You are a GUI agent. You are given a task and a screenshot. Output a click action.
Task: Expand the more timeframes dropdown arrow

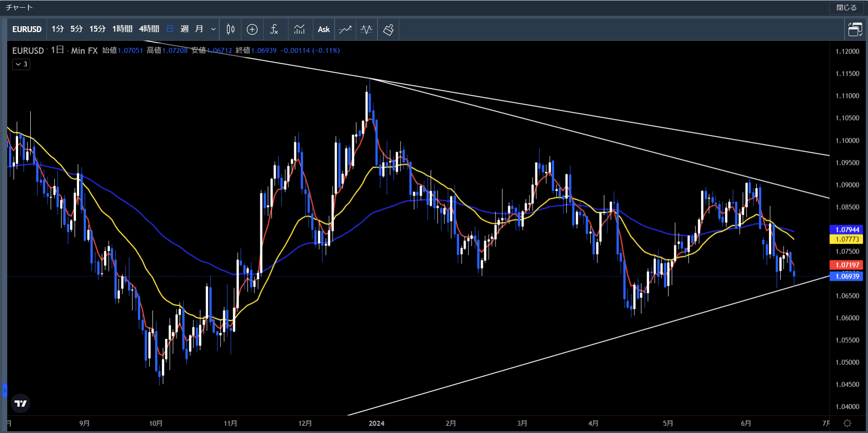213,29
